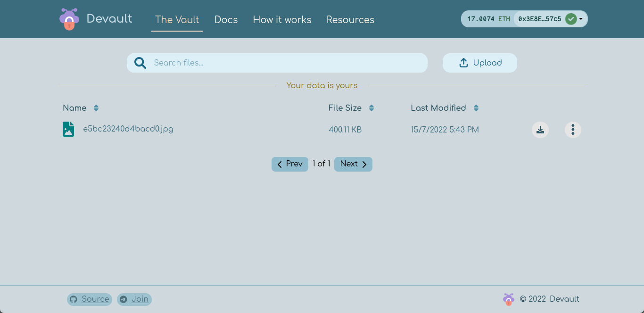The height and width of the screenshot is (313, 644).
Task: Select The Vault tab
Action: tap(177, 20)
